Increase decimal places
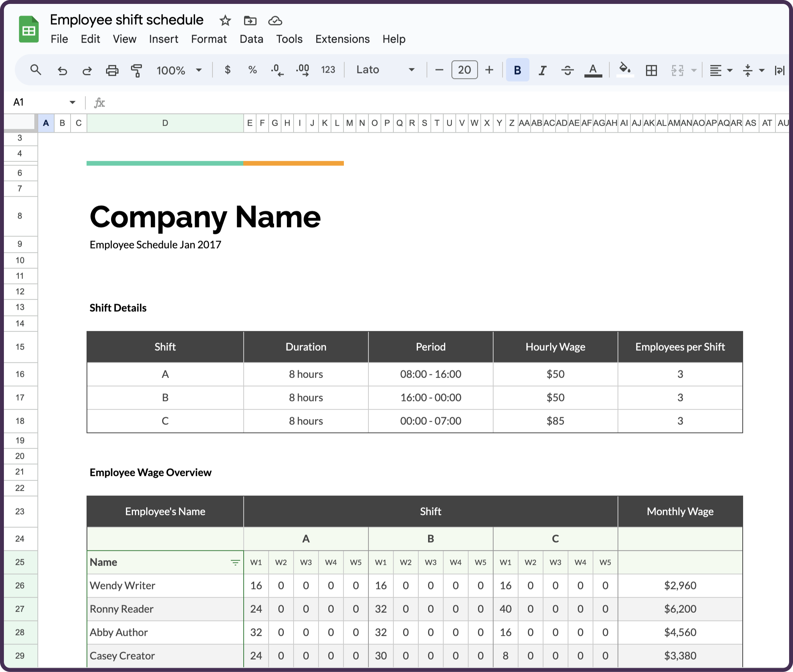 tap(303, 70)
